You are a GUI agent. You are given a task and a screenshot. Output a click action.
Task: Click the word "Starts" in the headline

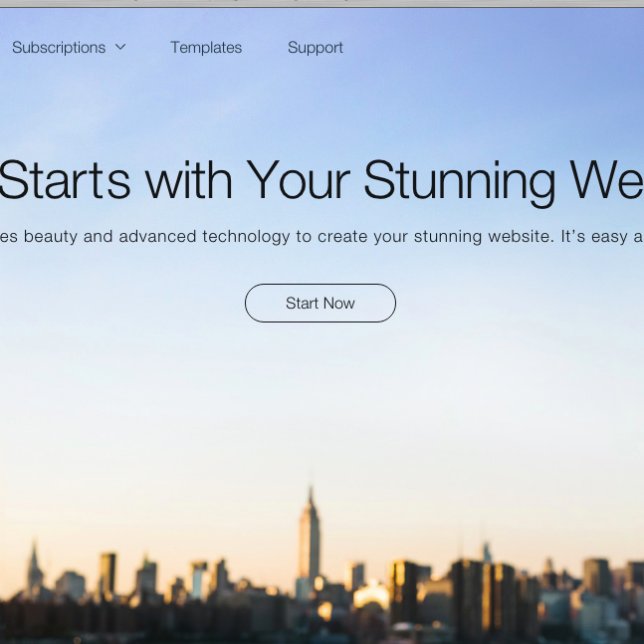tap(65, 180)
